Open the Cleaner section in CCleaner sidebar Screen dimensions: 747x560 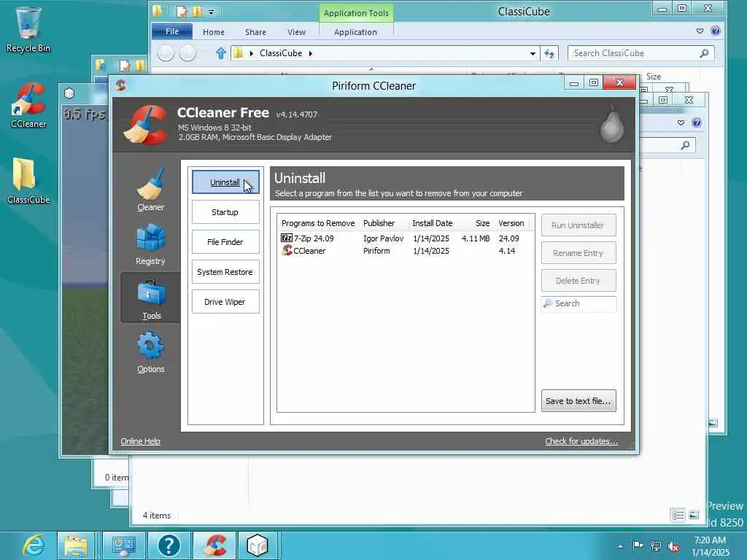click(x=150, y=189)
